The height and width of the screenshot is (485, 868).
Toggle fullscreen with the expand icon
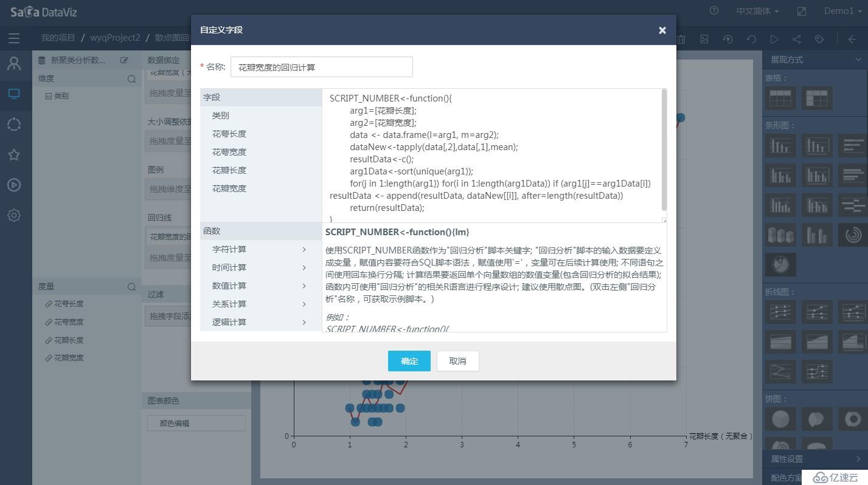802,11
